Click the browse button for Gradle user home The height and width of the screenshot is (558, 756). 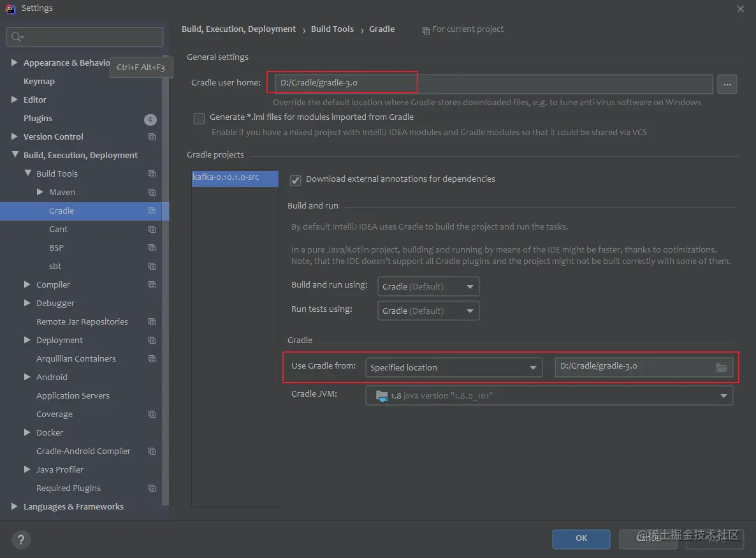[x=727, y=84]
